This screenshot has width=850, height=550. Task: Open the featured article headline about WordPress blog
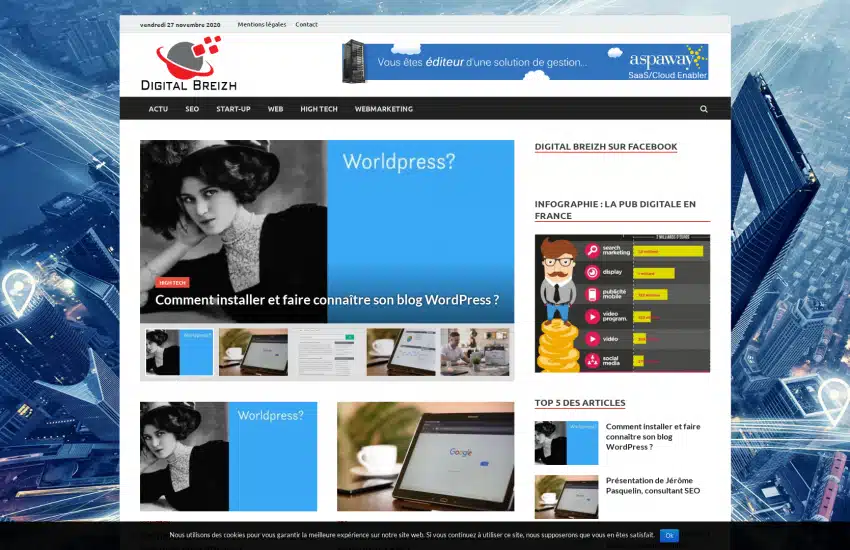(327, 300)
